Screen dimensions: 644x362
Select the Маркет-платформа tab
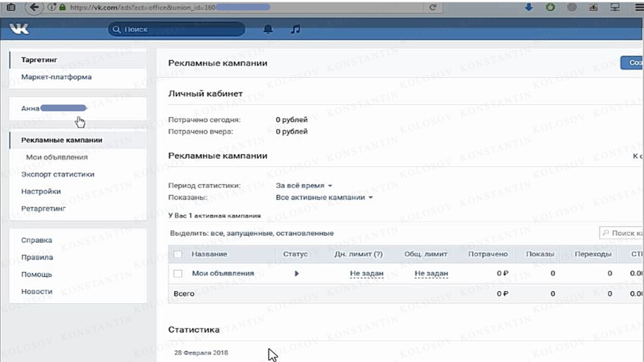point(78,77)
